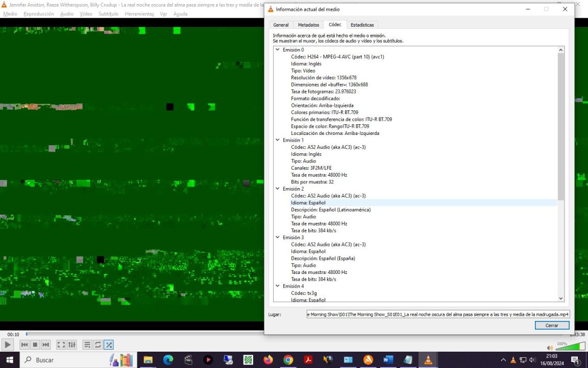Toggle fullscreen video mode
Viewport: 588px width, 368px height.
click(x=61, y=344)
